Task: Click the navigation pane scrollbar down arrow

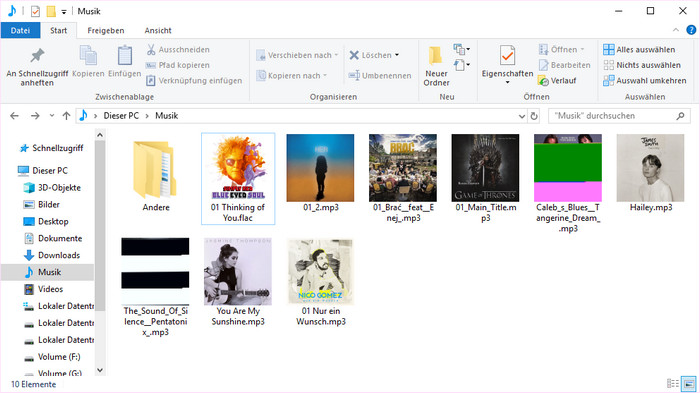Action: (x=100, y=370)
